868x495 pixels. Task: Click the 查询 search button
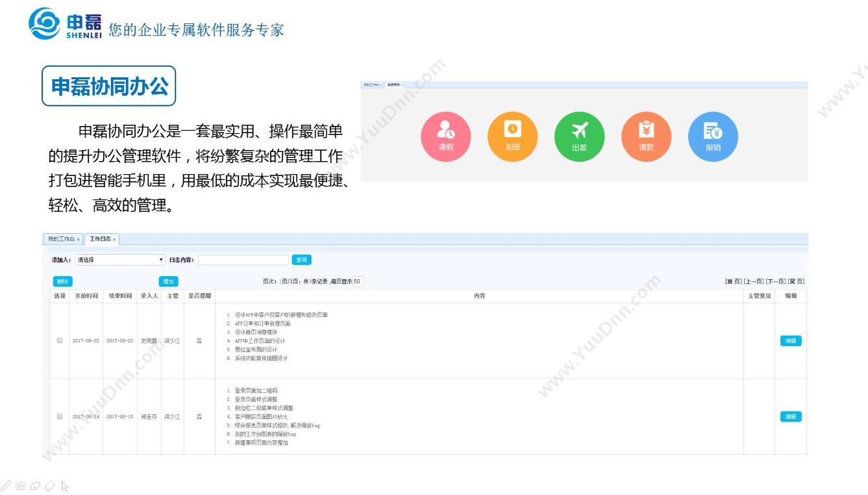click(x=301, y=260)
